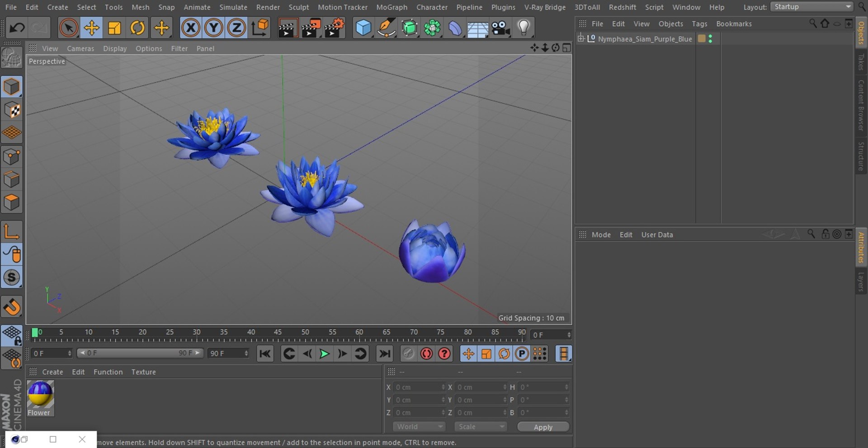The width and height of the screenshot is (868, 448).
Task: Expand the Nymphaea_Siam_Purple_Blue object tree
Action: (581, 38)
